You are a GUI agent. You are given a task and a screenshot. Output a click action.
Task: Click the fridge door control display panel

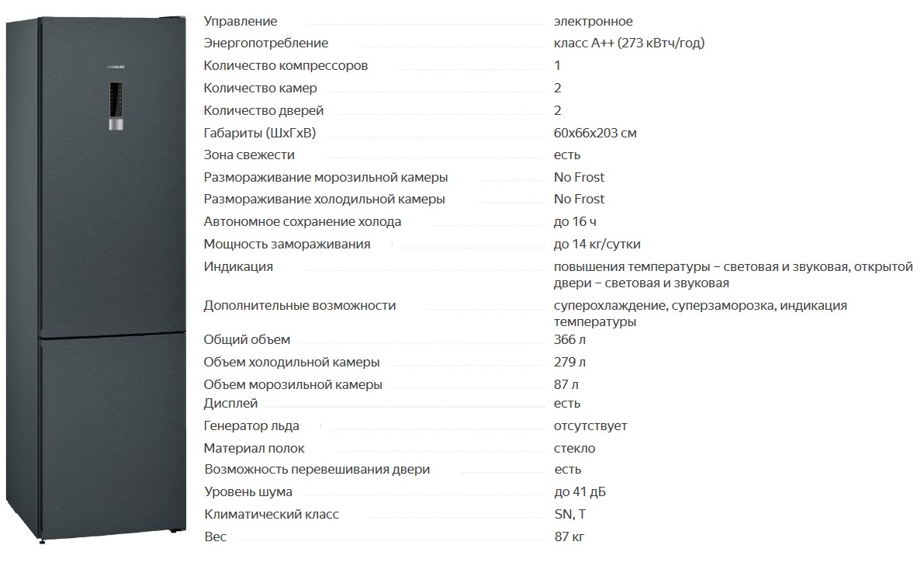(x=115, y=107)
